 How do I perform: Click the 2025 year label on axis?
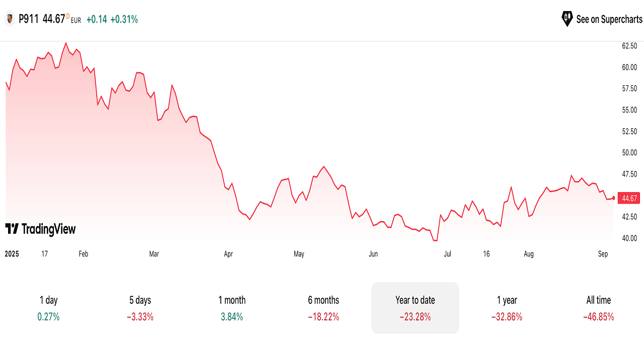(11, 254)
